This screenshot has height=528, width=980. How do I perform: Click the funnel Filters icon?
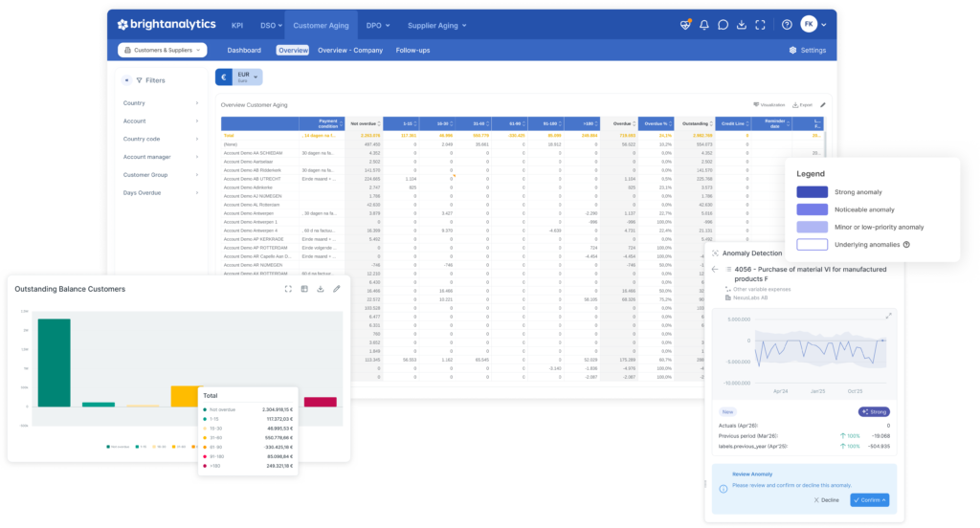[140, 80]
